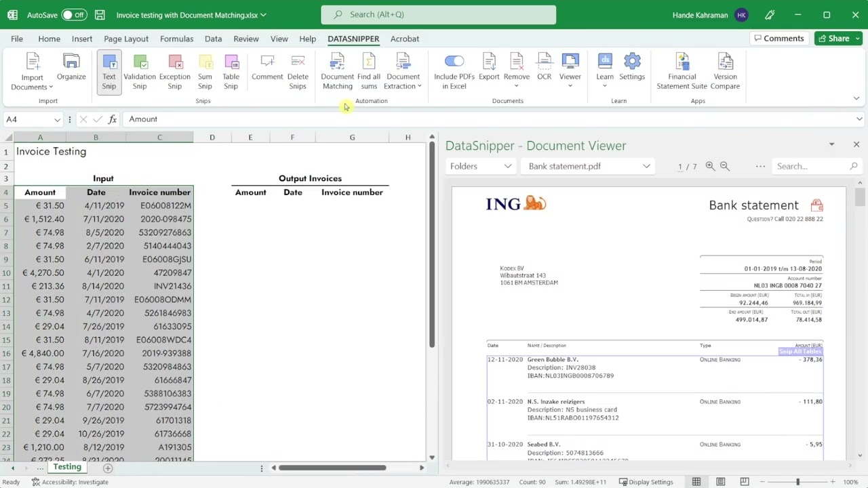Open the file name dropdown in title bar
Viewport: 868px width, 488px height.
point(263,15)
